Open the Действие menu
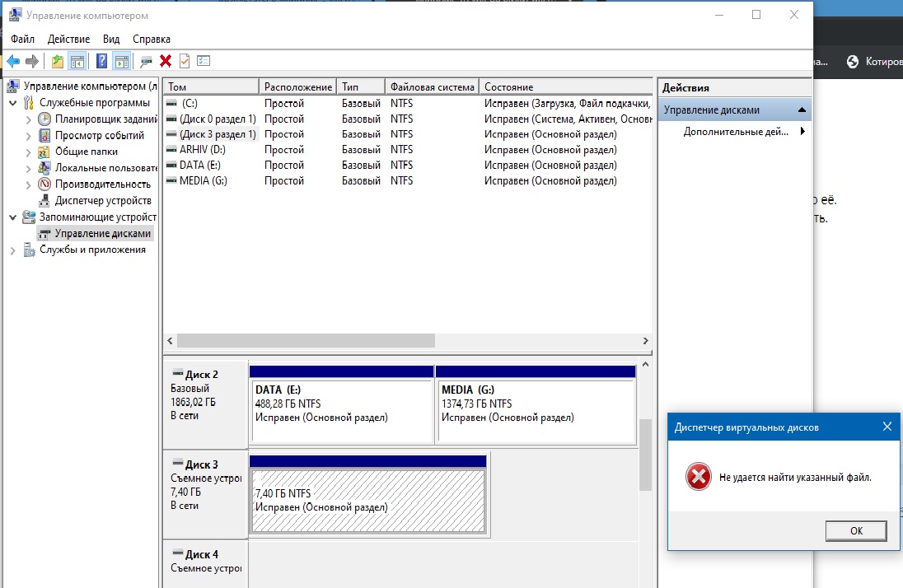The width and height of the screenshot is (903, 588). click(68, 40)
